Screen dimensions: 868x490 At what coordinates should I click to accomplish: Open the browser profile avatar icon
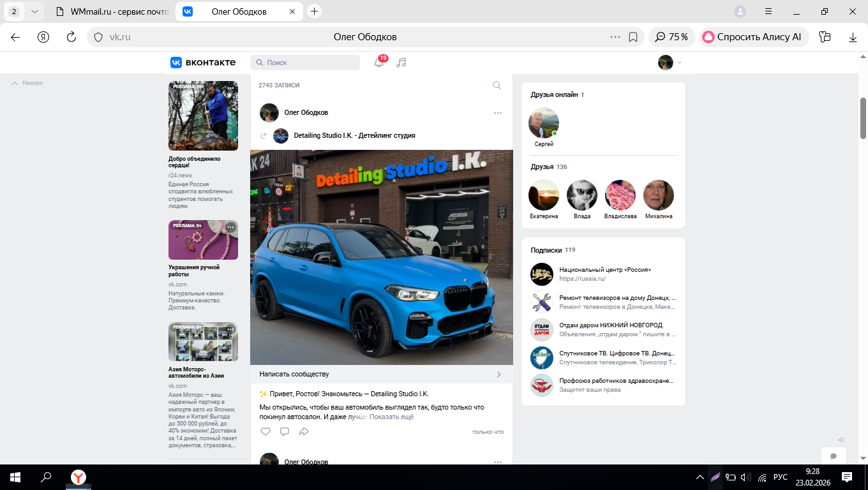click(740, 11)
